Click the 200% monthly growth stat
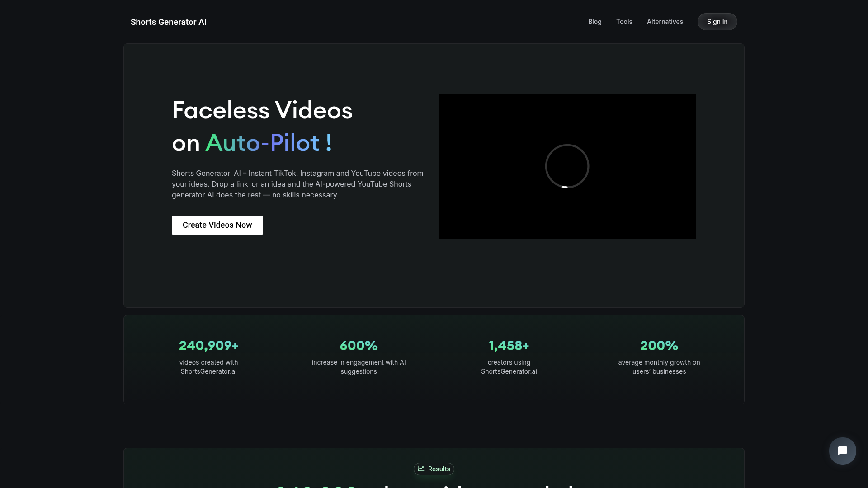This screenshot has width=868, height=488. pyautogui.click(x=659, y=346)
